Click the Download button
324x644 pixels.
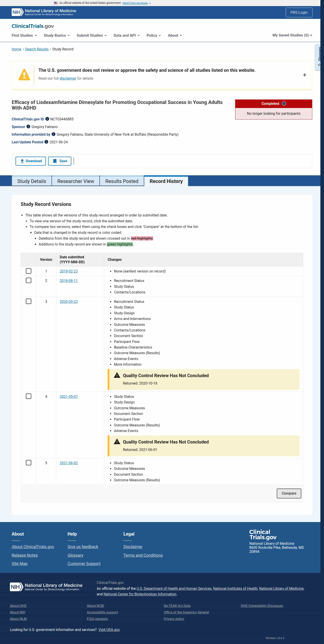pyautogui.click(x=31, y=161)
